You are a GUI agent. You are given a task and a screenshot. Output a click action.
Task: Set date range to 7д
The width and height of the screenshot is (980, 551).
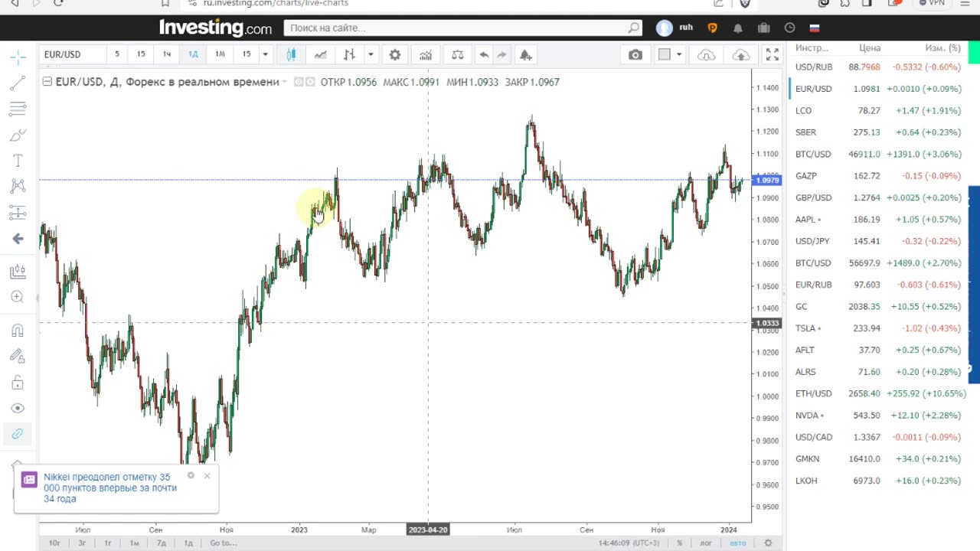(x=162, y=543)
